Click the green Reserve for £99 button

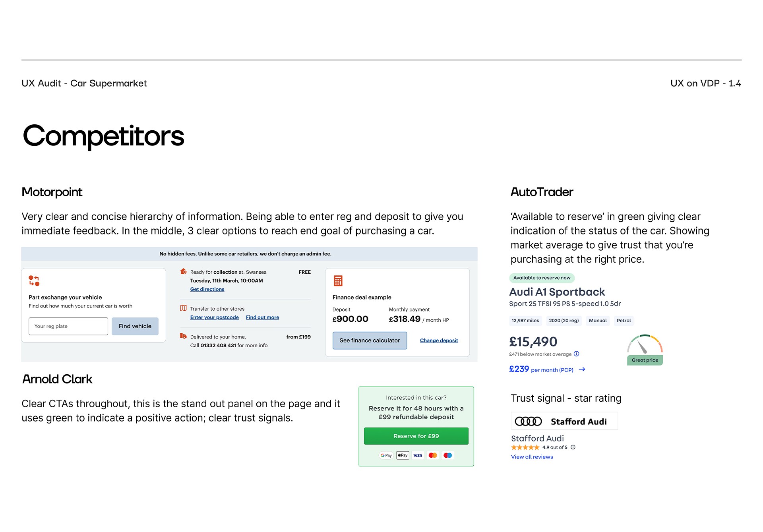pyautogui.click(x=416, y=436)
